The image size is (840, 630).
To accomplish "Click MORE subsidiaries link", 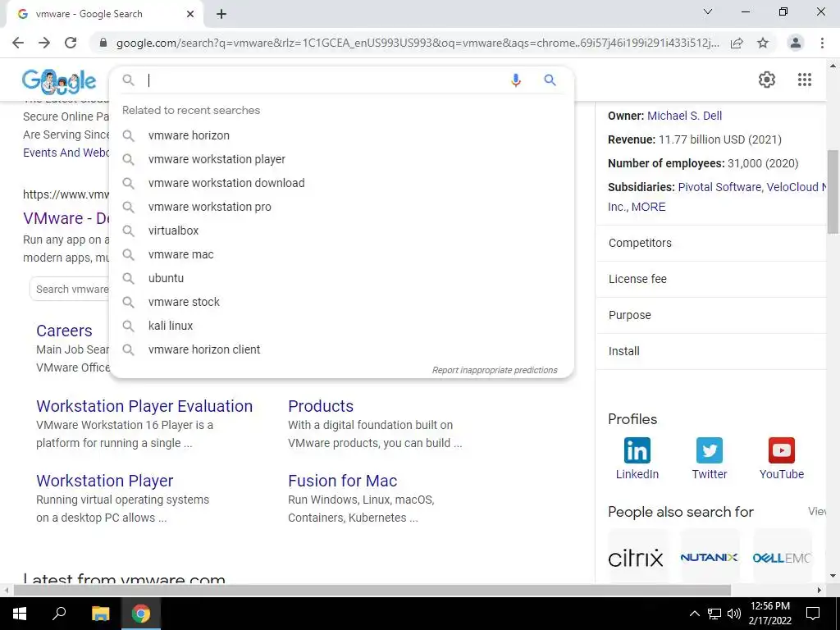I will [648, 207].
